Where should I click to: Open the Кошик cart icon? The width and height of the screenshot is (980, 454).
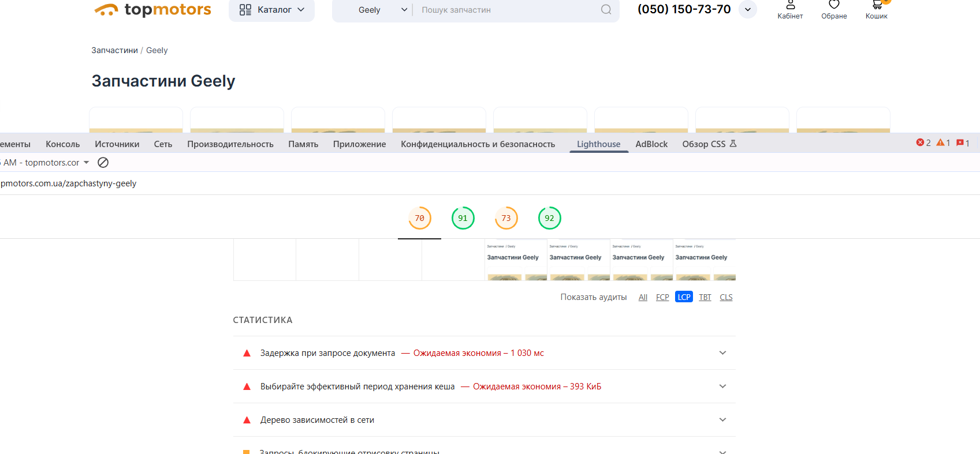[877, 10]
